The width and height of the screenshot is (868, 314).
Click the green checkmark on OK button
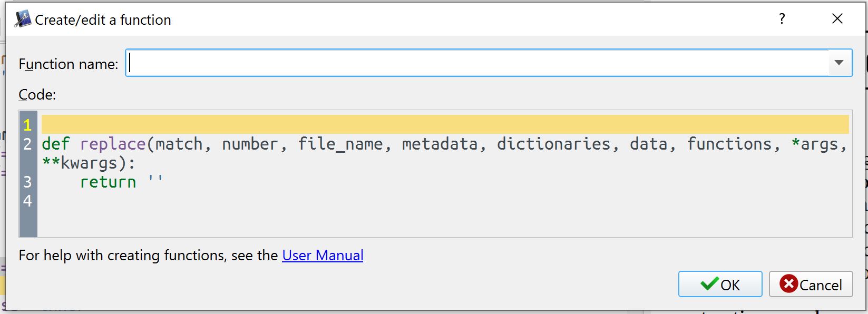coord(709,284)
